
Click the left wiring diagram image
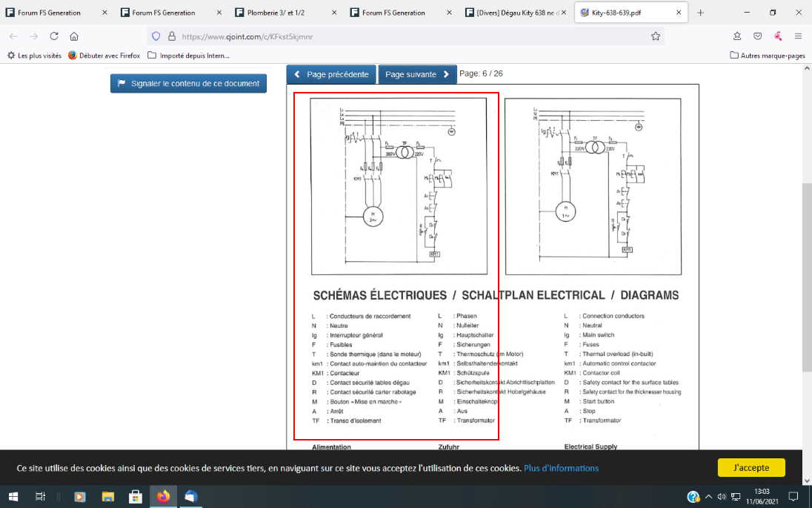[399, 186]
